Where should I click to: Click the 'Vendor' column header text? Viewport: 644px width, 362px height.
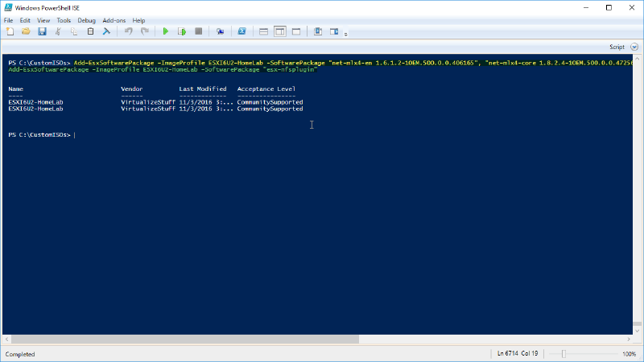(x=132, y=88)
